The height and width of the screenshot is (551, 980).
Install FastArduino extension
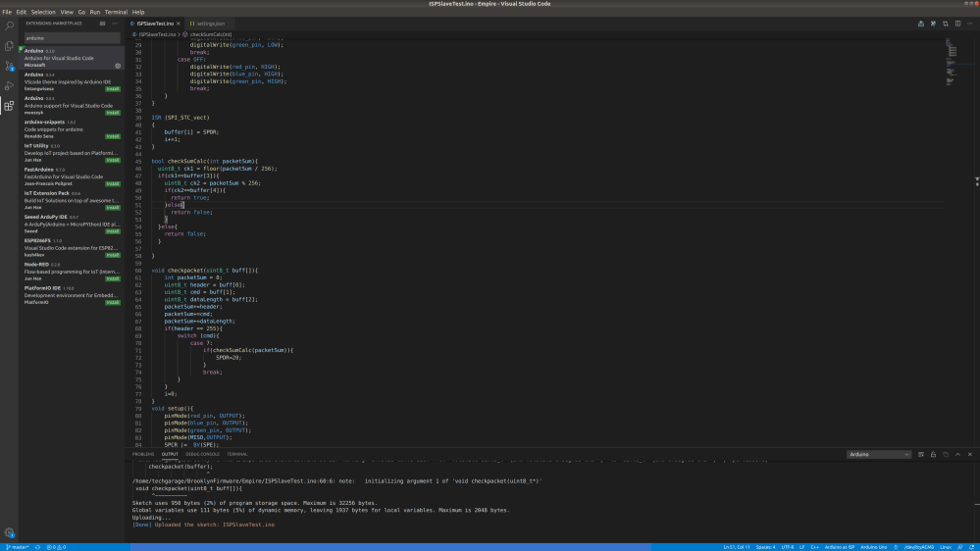(113, 183)
